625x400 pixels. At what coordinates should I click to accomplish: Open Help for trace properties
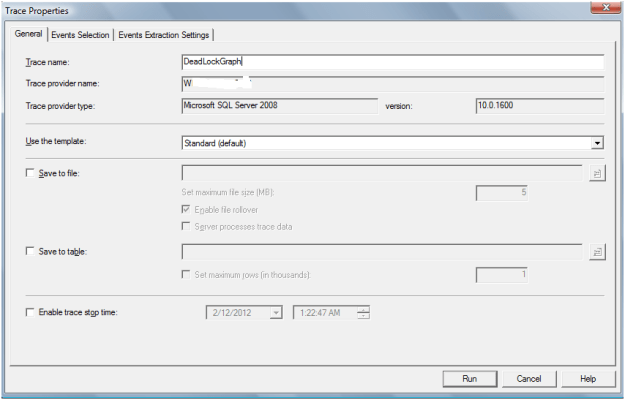588,379
